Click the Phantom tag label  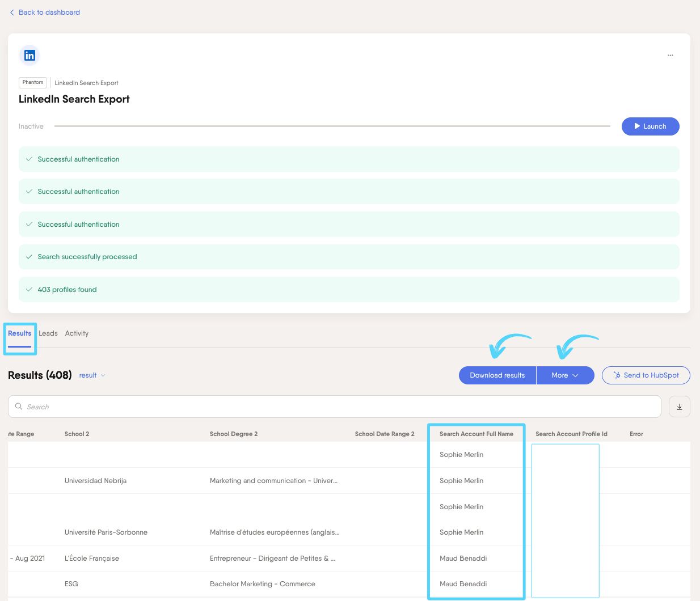tap(33, 83)
